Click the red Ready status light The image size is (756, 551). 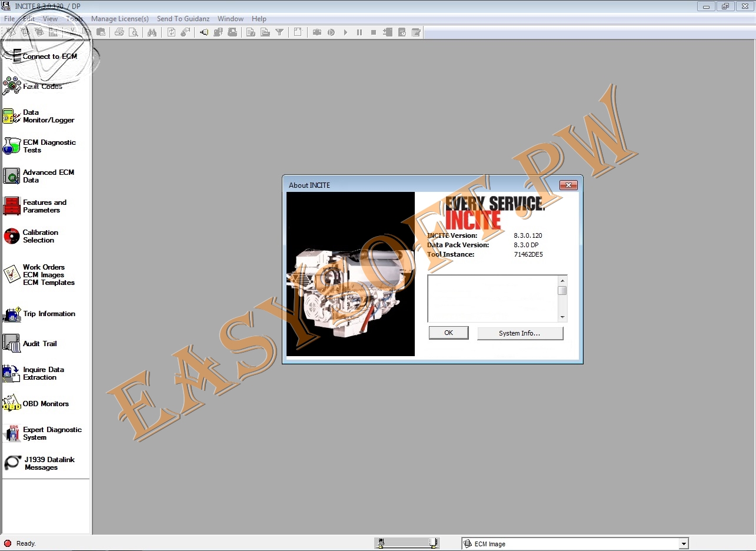coord(8,543)
